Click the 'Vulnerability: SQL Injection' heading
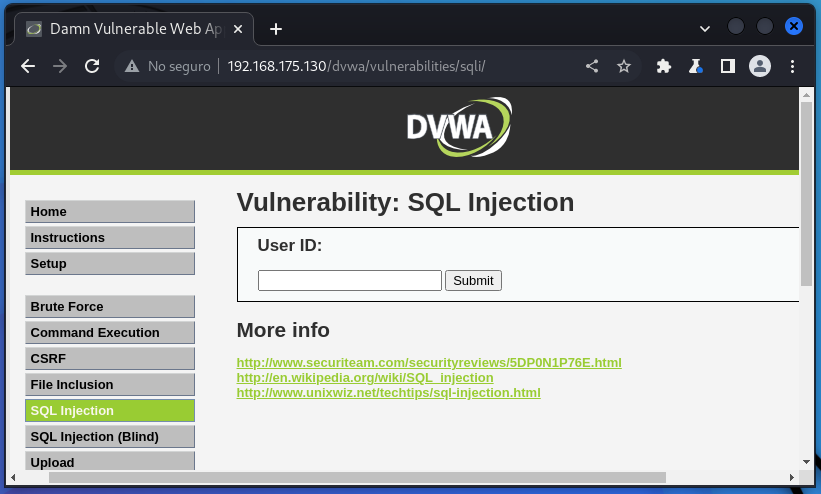 coord(405,202)
